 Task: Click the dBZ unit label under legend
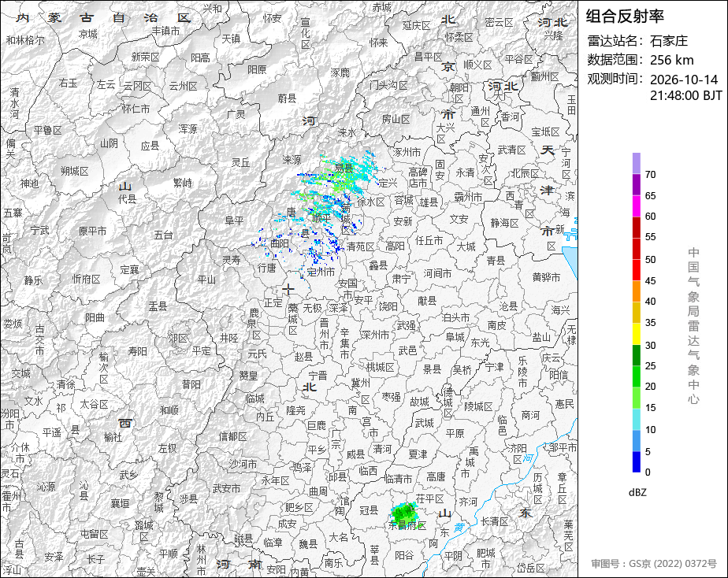[637, 492]
